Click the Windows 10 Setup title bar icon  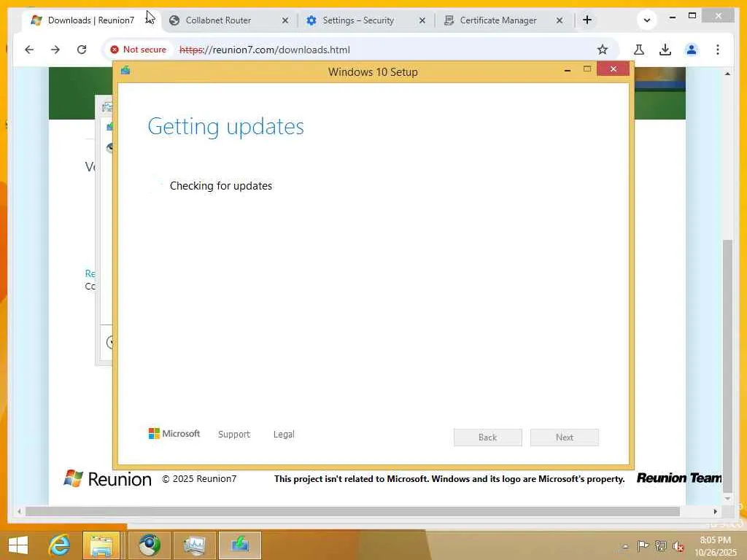pos(125,71)
